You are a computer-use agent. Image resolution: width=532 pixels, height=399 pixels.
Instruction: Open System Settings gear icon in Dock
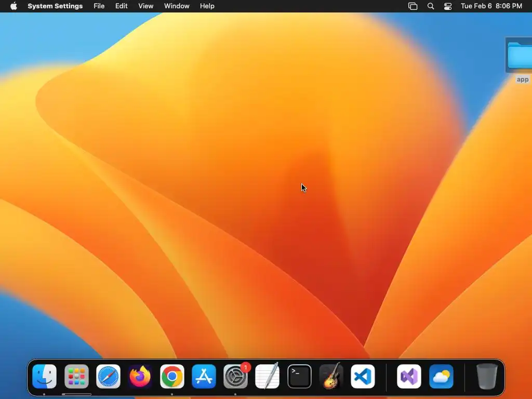[x=235, y=376]
